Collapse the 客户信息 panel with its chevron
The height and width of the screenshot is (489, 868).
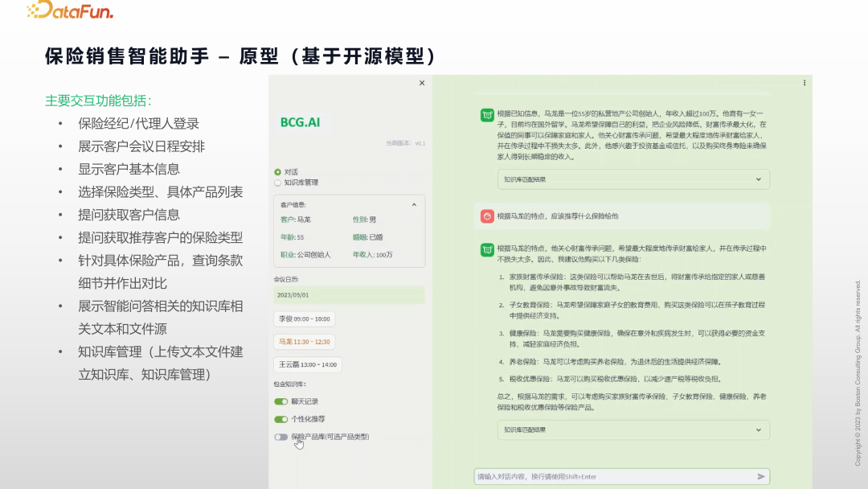click(x=413, y=204)
